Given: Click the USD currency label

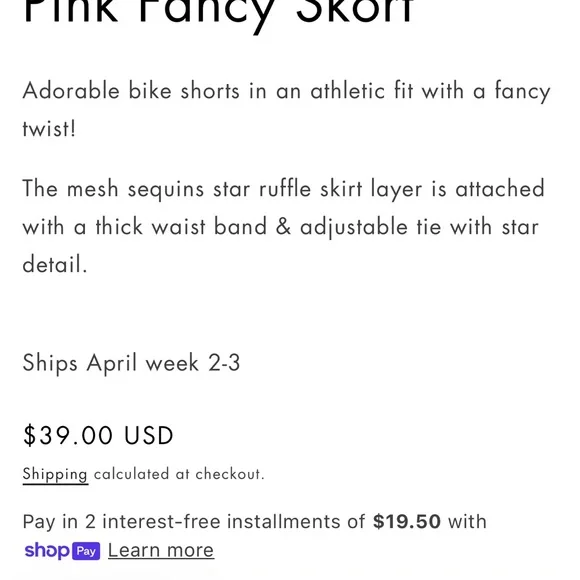Looking at the screenshot, I should [149, 435].
